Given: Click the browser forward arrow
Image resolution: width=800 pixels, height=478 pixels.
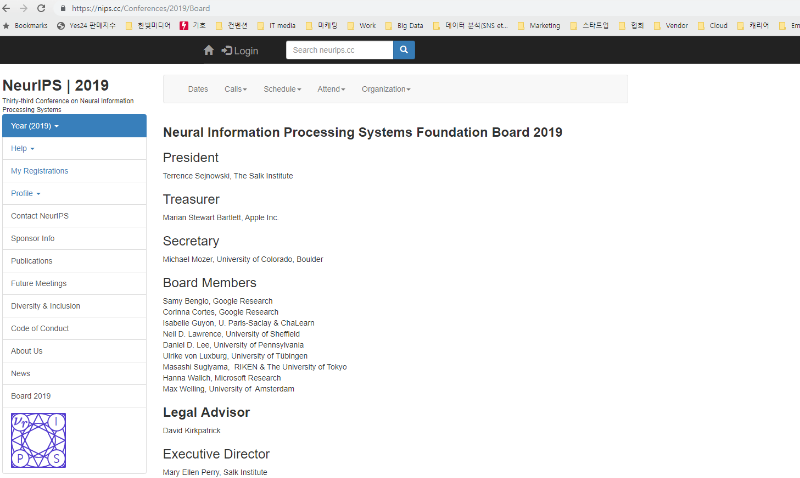Looking at the screenshot, I should (23, 8).
